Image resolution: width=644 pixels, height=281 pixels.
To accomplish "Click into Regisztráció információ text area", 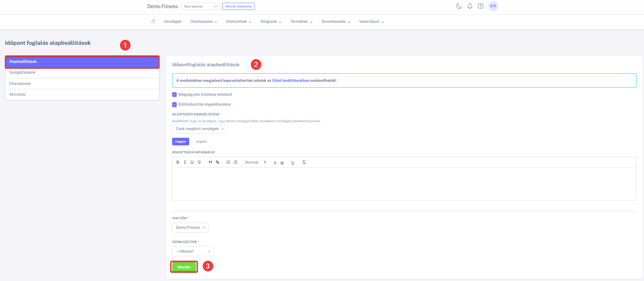I will pos(404,184).
